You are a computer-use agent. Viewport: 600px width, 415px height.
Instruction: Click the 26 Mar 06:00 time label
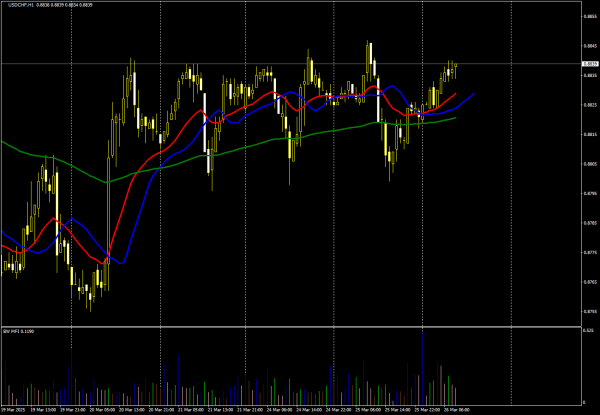[x=455, y=409]
